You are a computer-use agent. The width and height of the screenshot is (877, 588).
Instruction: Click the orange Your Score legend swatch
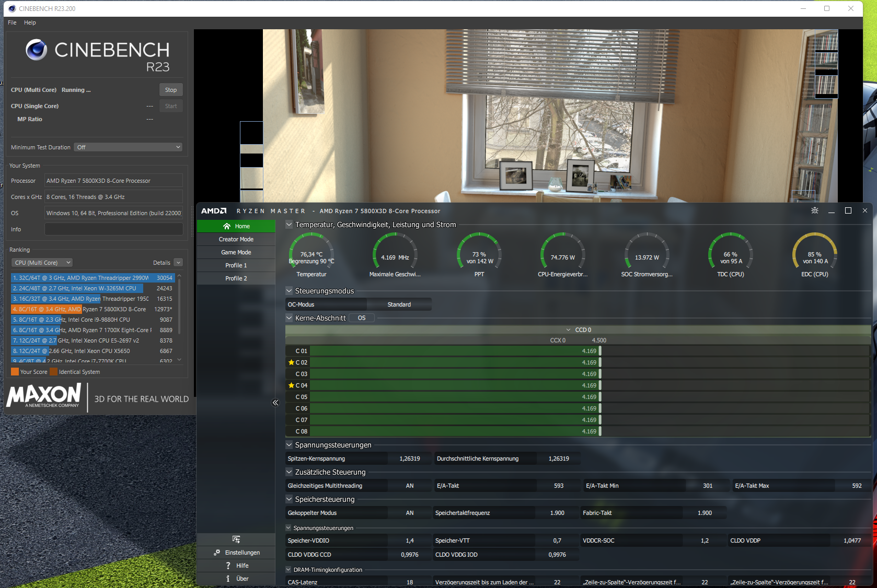tap(15, 372)
